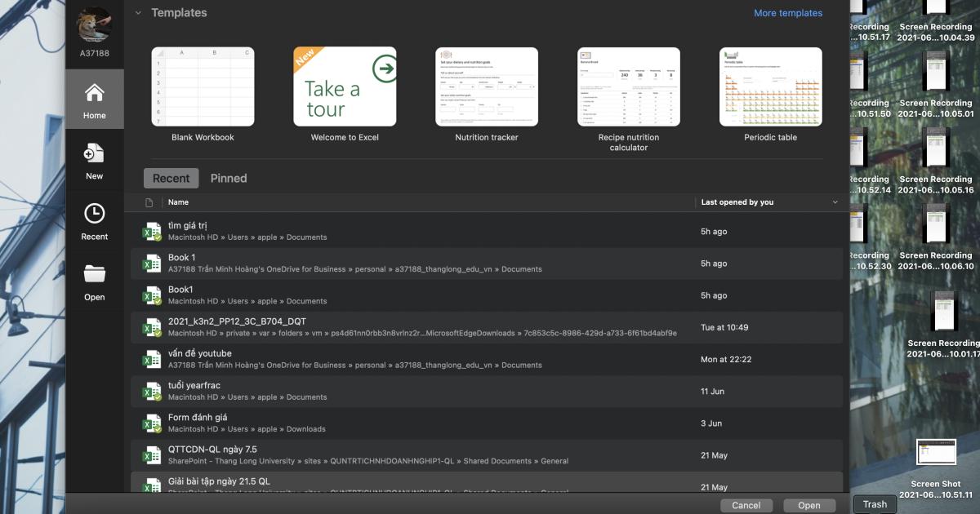Click Excel icon for tuổi yearfrac
980x514 pixels.
click(x=152, y=391)
